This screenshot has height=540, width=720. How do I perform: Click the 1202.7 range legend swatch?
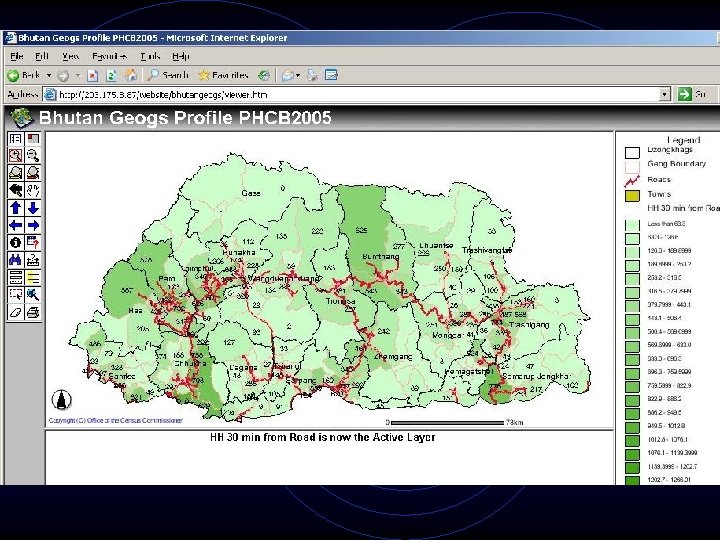632,480
